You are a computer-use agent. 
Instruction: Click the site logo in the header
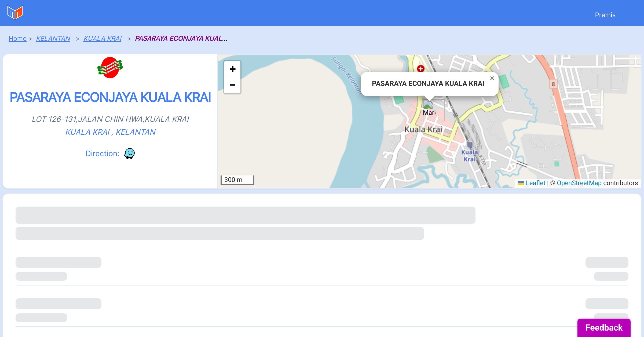click(x=15, y=13)
